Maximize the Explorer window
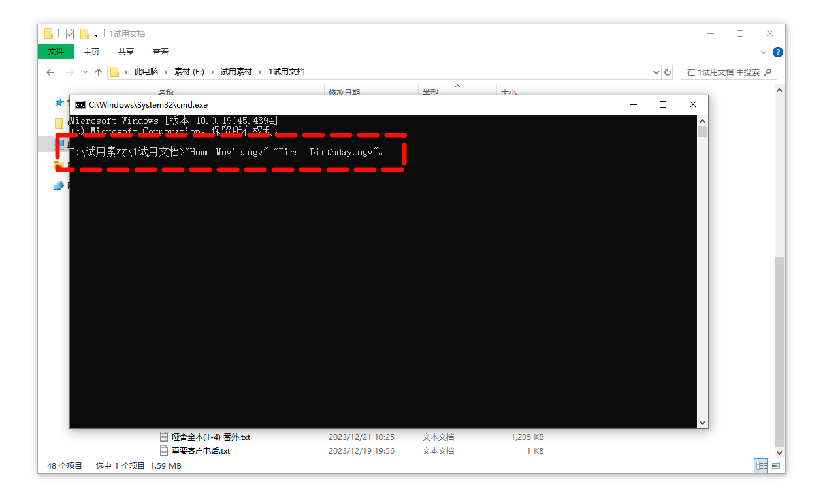823x504 pixels. (740, 33)
